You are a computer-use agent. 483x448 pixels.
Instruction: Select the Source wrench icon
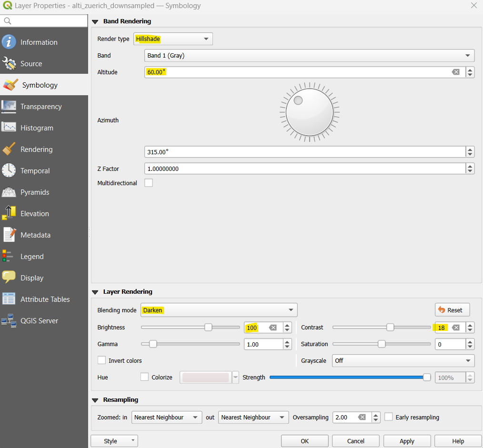click(x=9, y=63)
